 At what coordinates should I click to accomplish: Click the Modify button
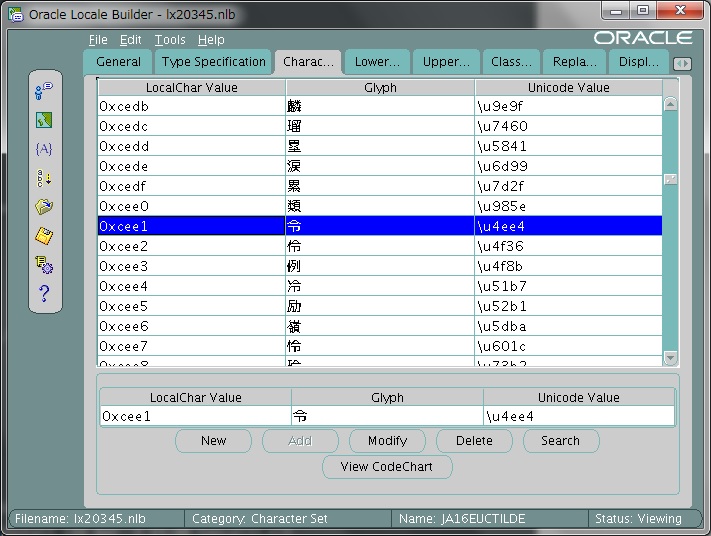pyautogui.click(x=387, y=441)
